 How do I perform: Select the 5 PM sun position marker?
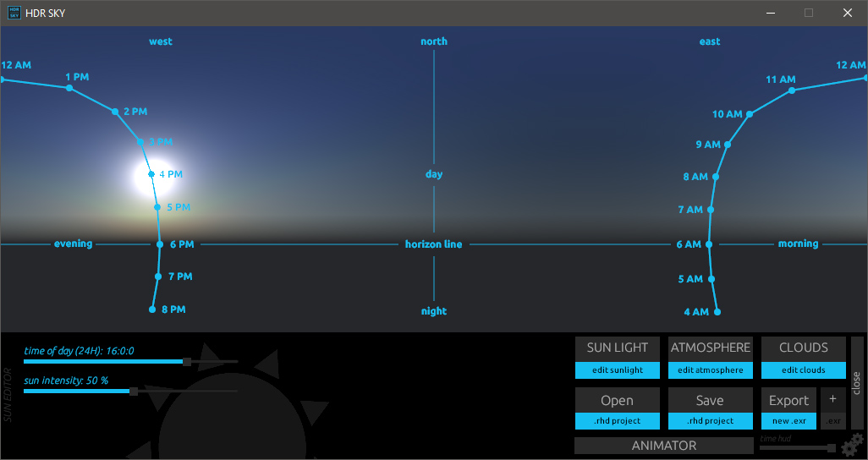pyautogui.click(x=157, y=207)
